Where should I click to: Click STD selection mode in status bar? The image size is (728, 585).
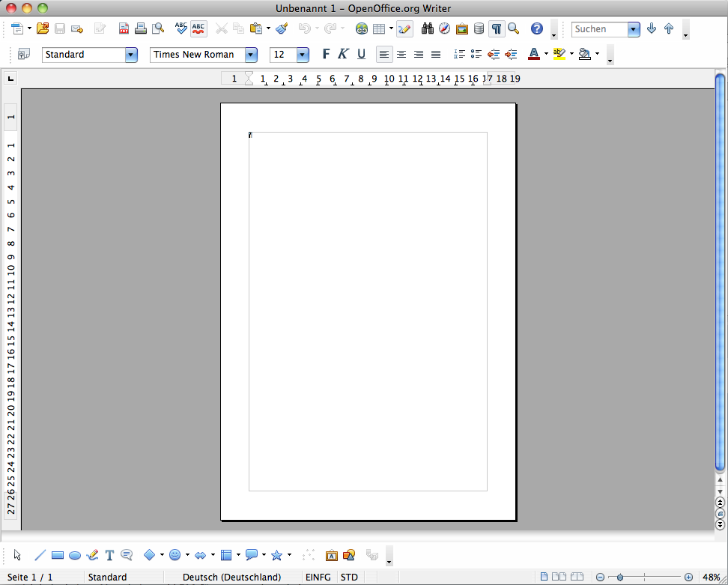349,577
